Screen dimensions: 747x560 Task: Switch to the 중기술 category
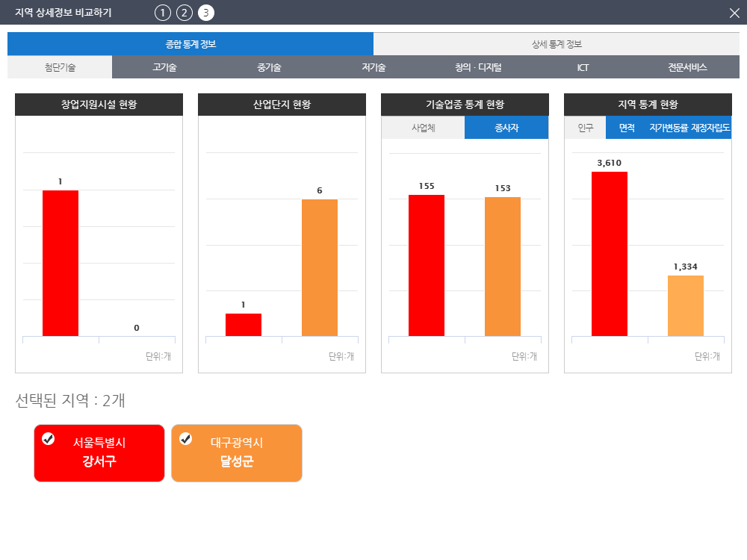point(269,67)
